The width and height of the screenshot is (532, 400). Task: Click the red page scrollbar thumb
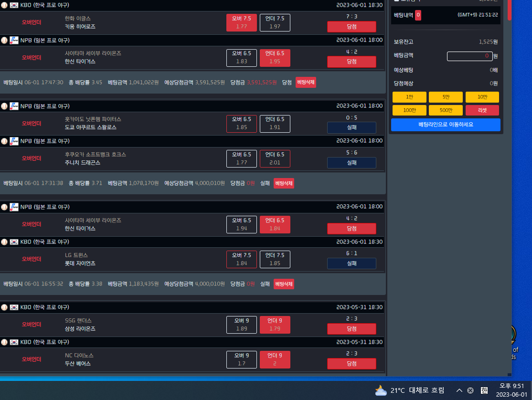coord(509,10)
